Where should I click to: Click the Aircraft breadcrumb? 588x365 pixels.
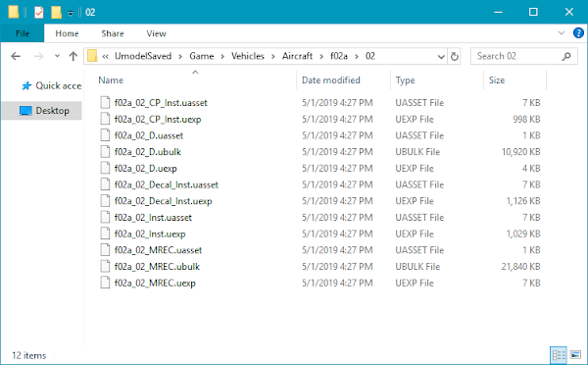pyautogui.click(x=297, y=56)
